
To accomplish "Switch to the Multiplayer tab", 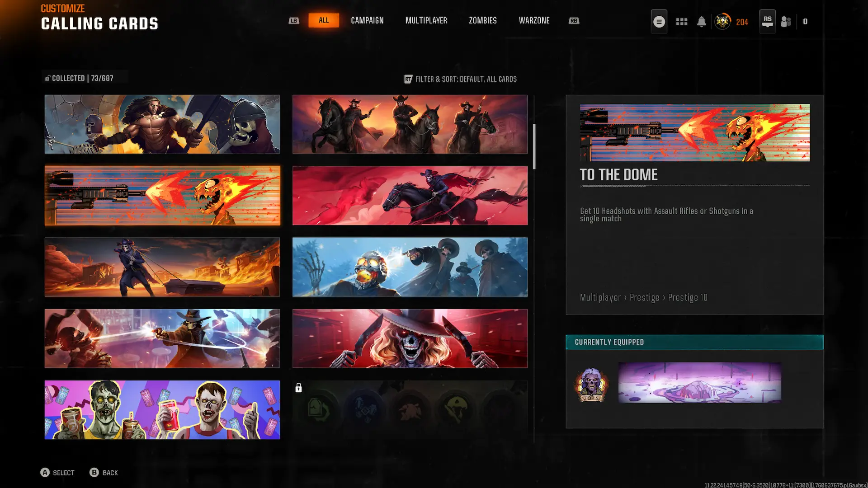I will (426, 21).
